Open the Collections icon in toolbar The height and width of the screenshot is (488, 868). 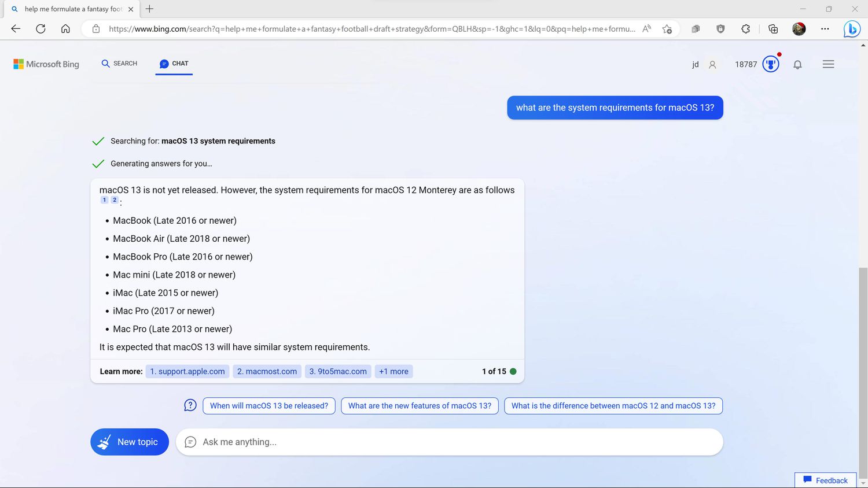coord(773,29)
